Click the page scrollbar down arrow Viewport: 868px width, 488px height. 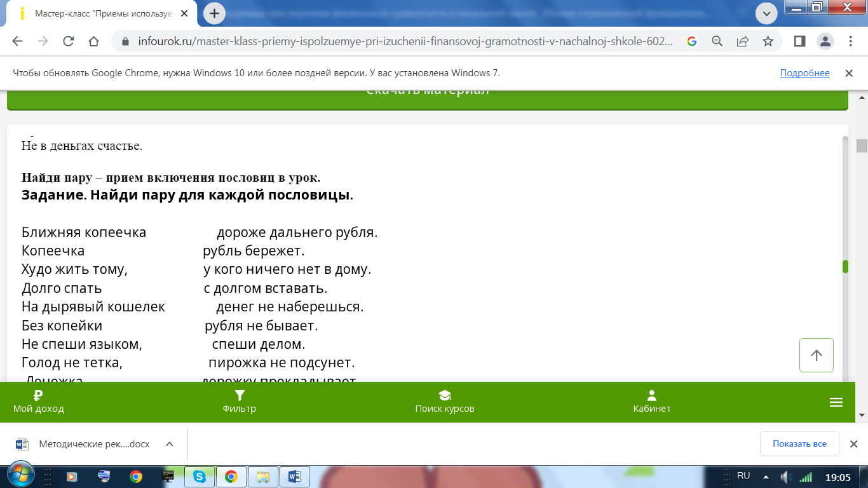tap(862, 415)
